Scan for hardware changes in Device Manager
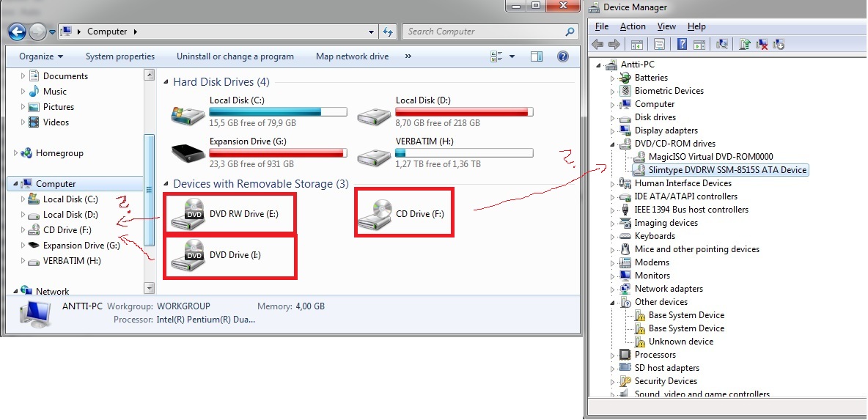 click(721, 44)
